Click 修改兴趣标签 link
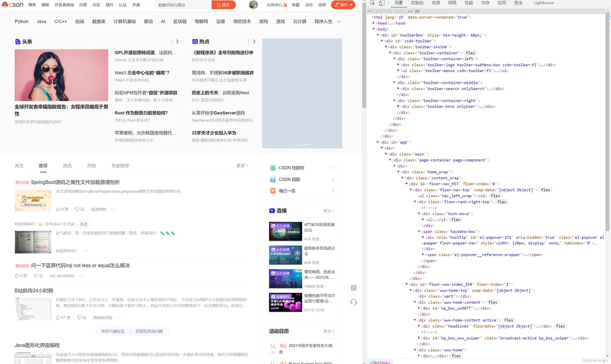 [x=113, y=331]
